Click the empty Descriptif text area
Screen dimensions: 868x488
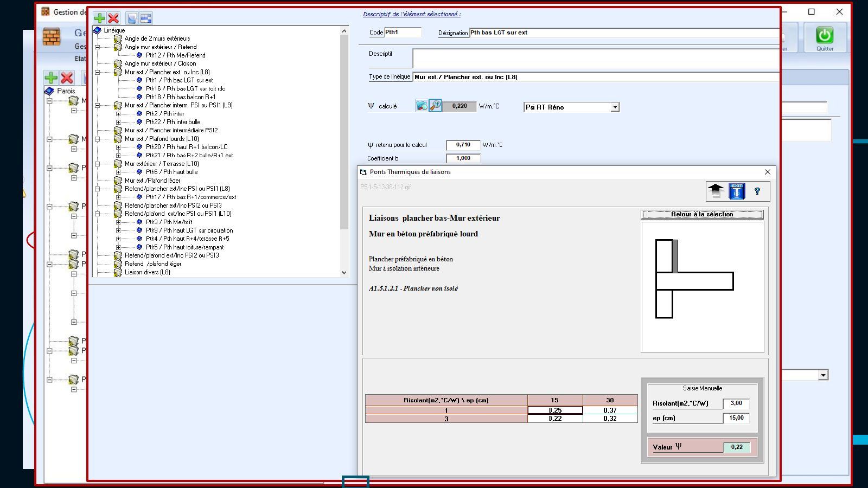[x=596, y=59]
